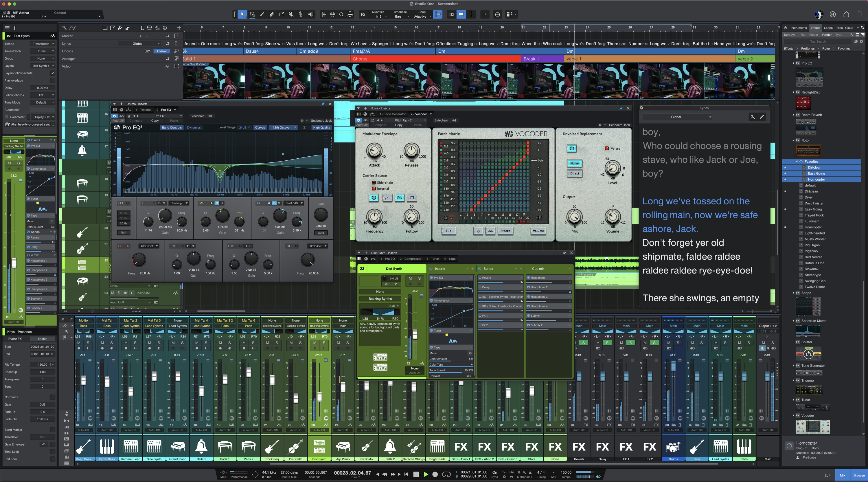Click the Flip button in the Vocoder
This screenshot has height=482, width=868.
click(448, 231)
